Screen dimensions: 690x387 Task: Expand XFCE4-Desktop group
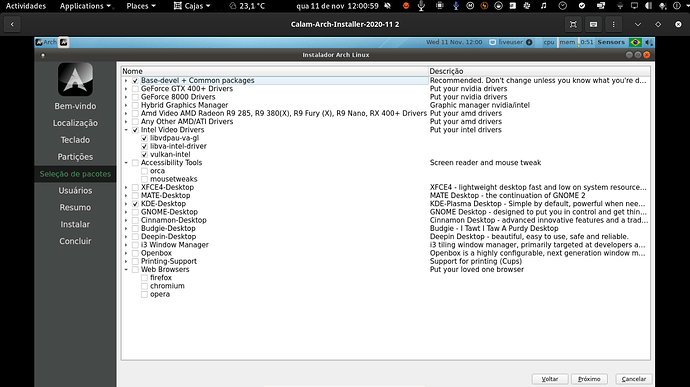(126, 188)
